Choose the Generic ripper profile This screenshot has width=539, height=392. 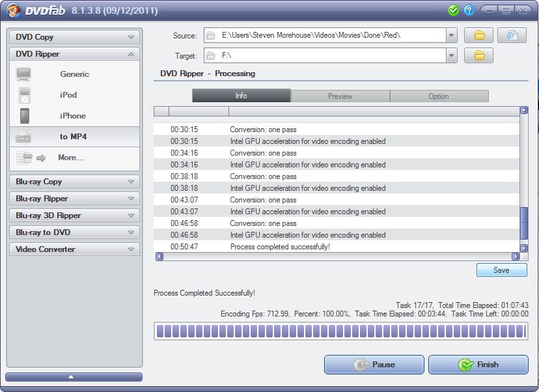pyautogui.click(x=74, y=74)
